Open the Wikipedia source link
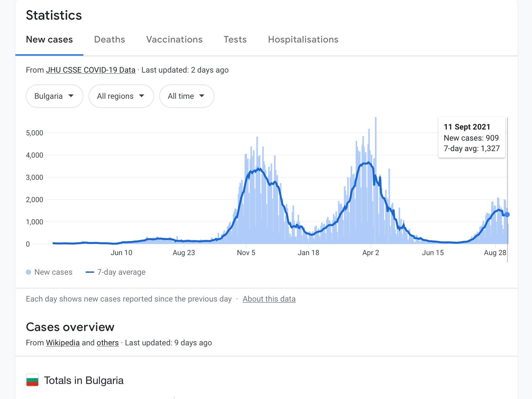 [63, 343]
